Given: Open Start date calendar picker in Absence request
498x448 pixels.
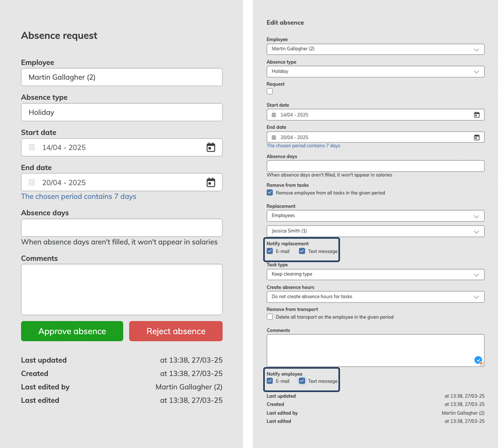Looking at the screenshot, I should click(x=211, y=147).
